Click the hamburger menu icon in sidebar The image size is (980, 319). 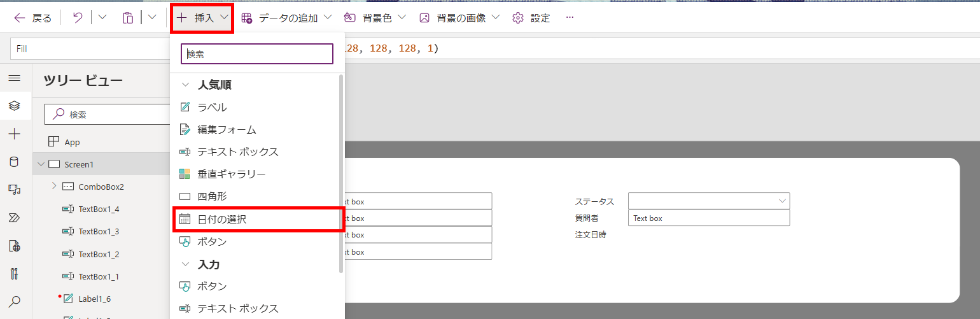click(x=15, y=78)
